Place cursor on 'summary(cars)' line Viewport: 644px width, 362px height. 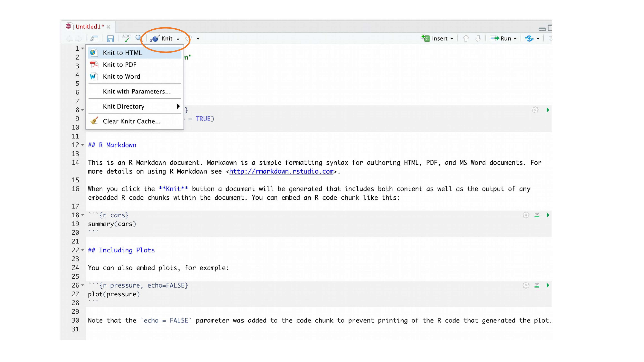(112, 224)
